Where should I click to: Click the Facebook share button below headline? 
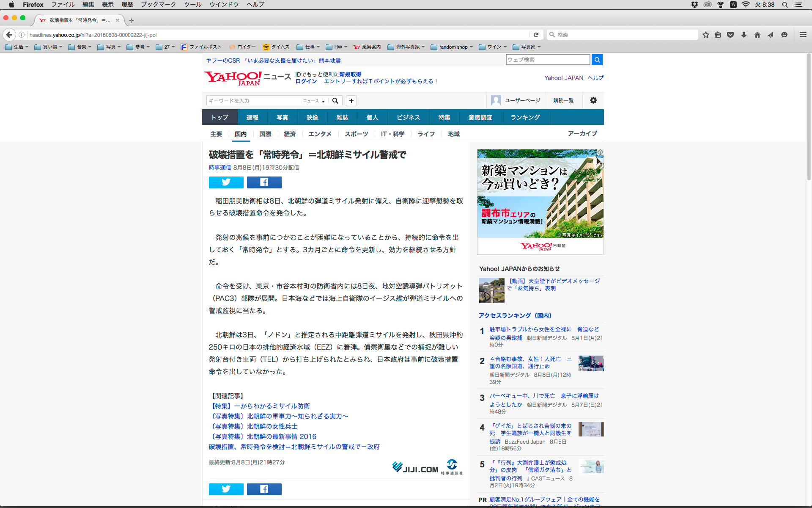264,182
